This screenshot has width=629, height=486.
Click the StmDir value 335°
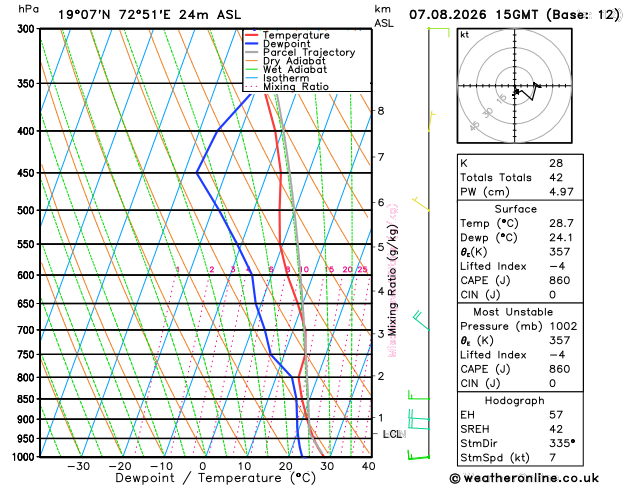(562, 443)
